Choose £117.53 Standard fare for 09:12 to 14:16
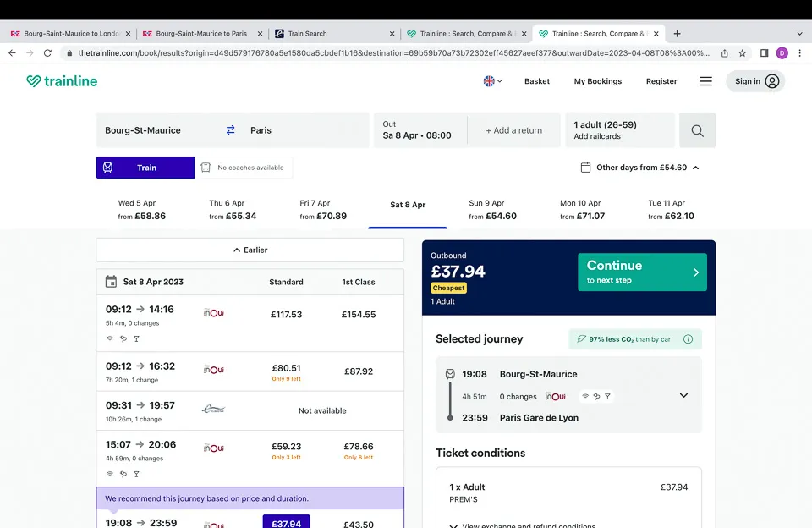 tap(287, 315)
